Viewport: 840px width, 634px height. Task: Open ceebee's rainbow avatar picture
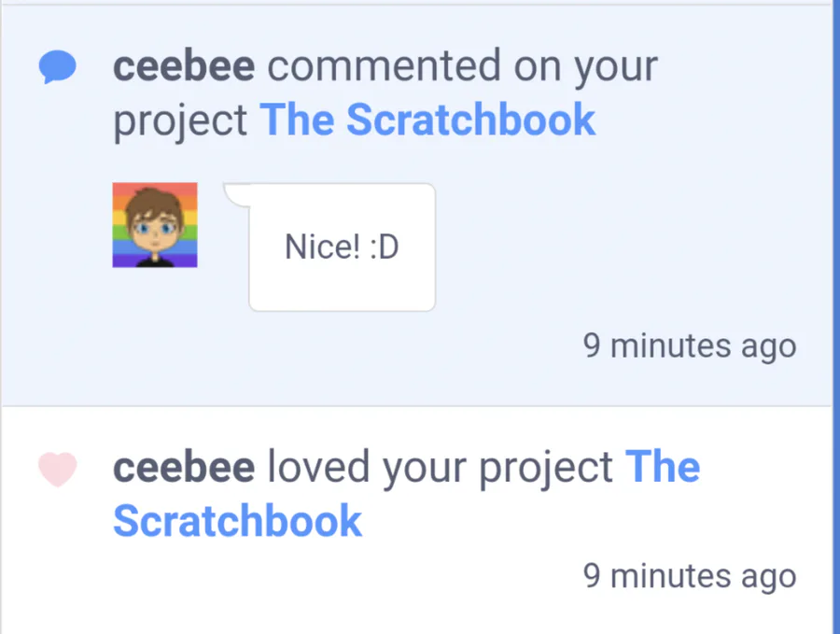pos(155,225)
